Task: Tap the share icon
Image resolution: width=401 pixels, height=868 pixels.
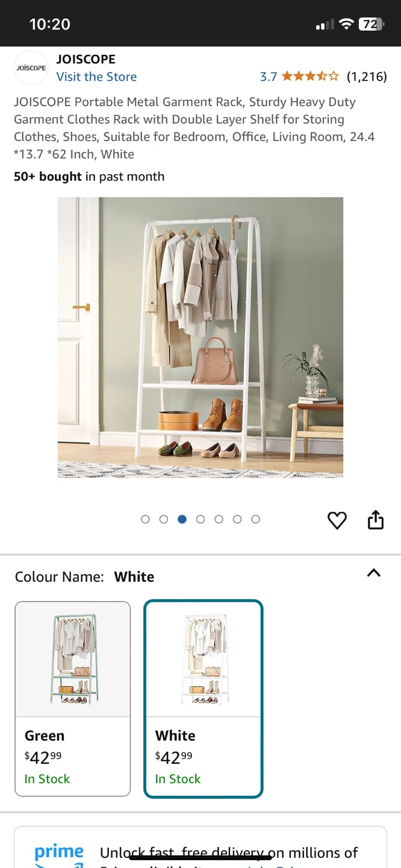Action: point(376,520)
